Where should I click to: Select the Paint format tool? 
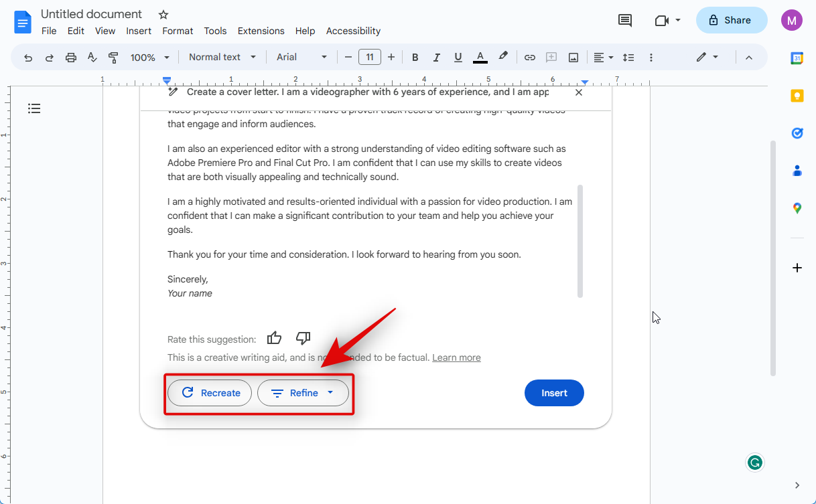click(113, 58)
